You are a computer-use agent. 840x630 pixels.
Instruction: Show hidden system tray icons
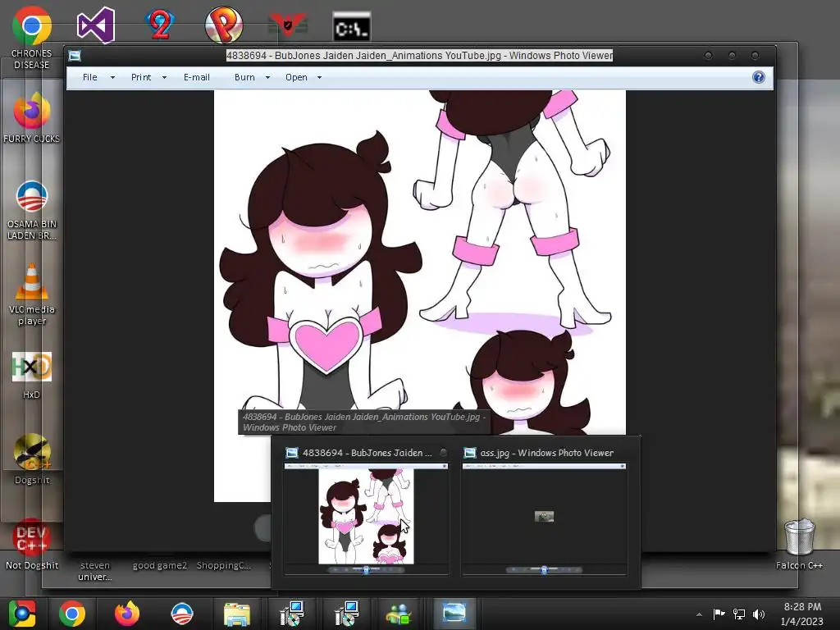[x=699, y=614]
